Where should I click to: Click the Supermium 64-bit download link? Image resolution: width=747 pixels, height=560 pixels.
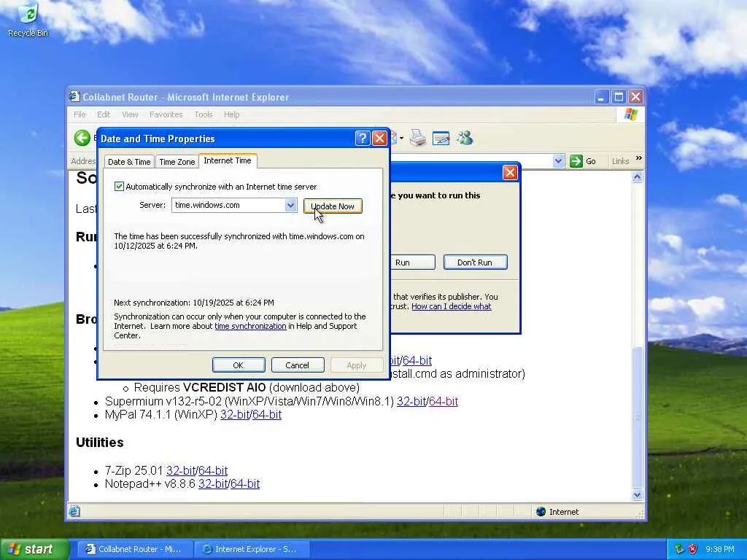444,402
